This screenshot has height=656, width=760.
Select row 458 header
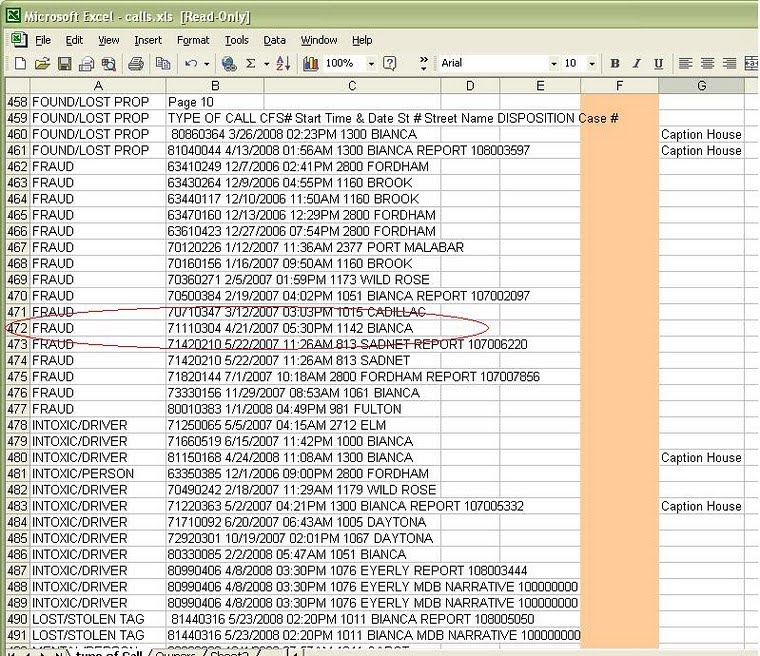coord(17,102)
